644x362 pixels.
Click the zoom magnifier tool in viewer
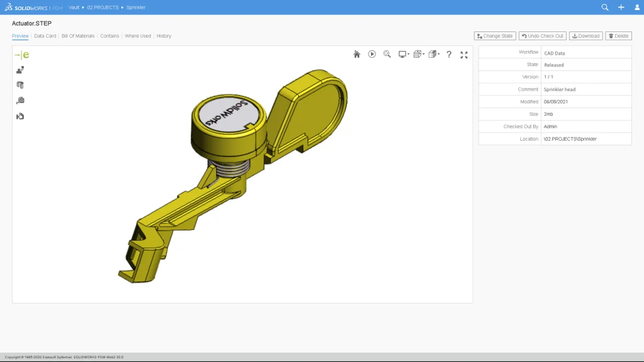coord(387,55)
